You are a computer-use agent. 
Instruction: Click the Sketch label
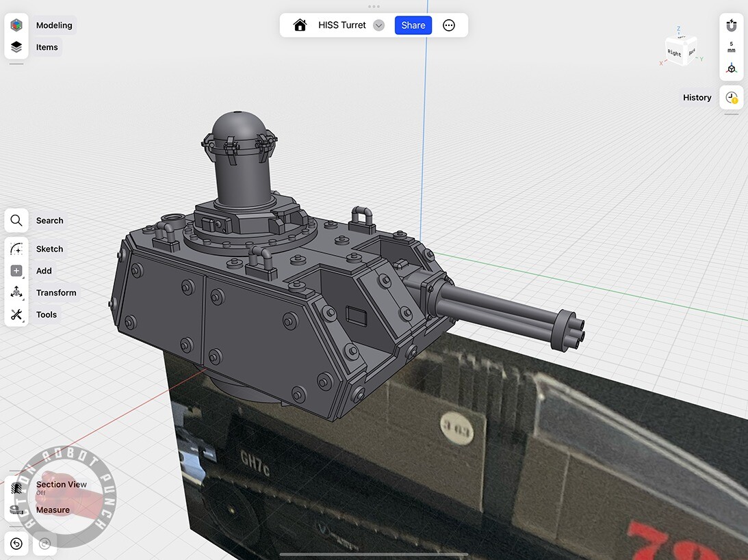[49, 249]
